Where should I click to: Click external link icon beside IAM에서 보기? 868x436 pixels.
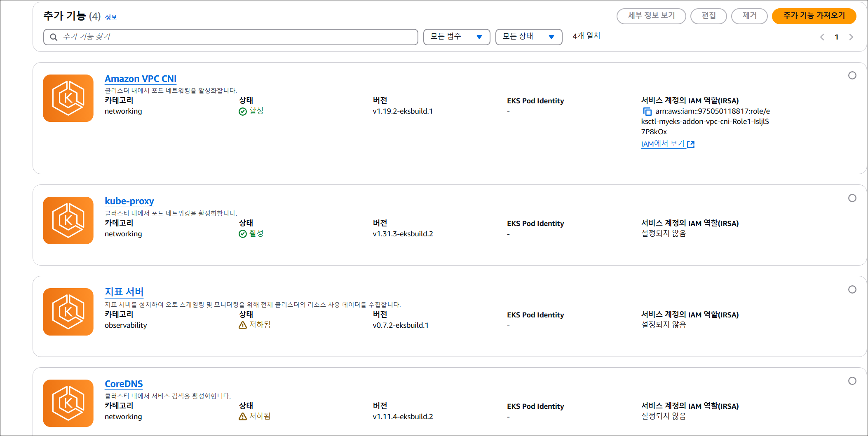point(691,144)
